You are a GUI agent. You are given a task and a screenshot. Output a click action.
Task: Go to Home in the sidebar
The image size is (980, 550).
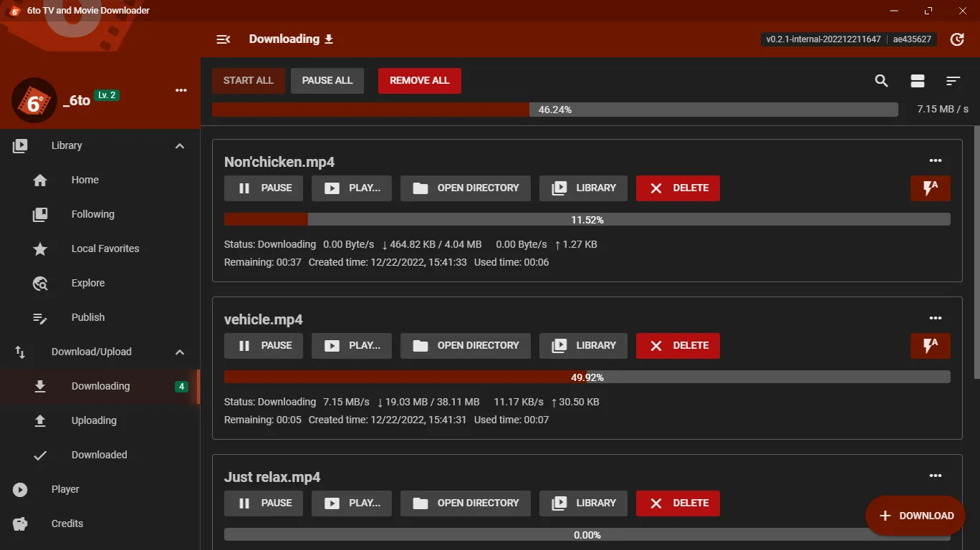point(100,180)
